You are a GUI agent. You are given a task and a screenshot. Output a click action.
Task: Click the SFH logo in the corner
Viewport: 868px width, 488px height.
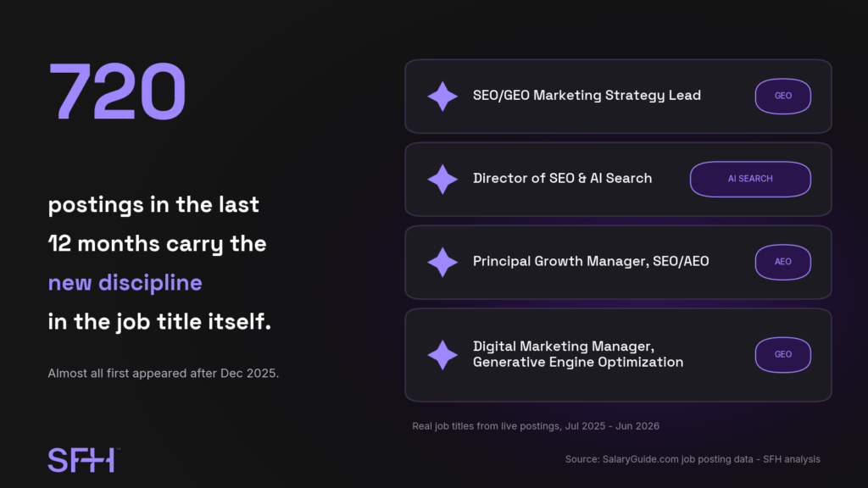pyautogui.click(x=84, y=460)
